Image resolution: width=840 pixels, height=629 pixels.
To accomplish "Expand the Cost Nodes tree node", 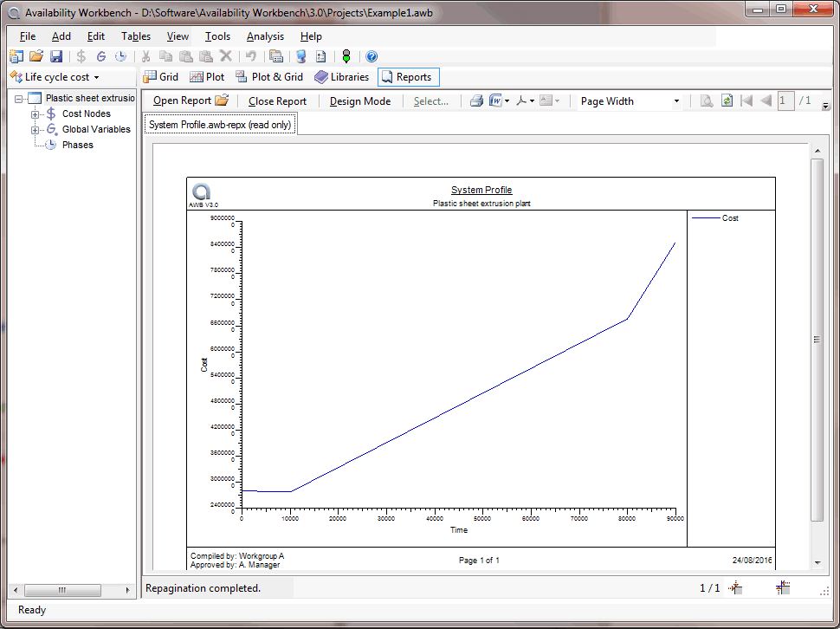I will pyautogui.click(x=36, y=113).
